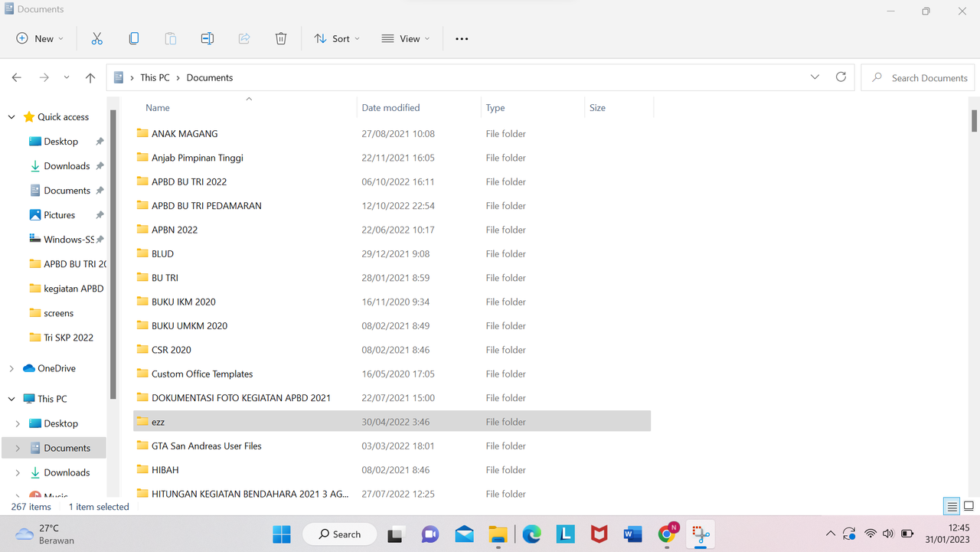Expand the OneDrive tree node
980x552 pixels.
[11, 368]
